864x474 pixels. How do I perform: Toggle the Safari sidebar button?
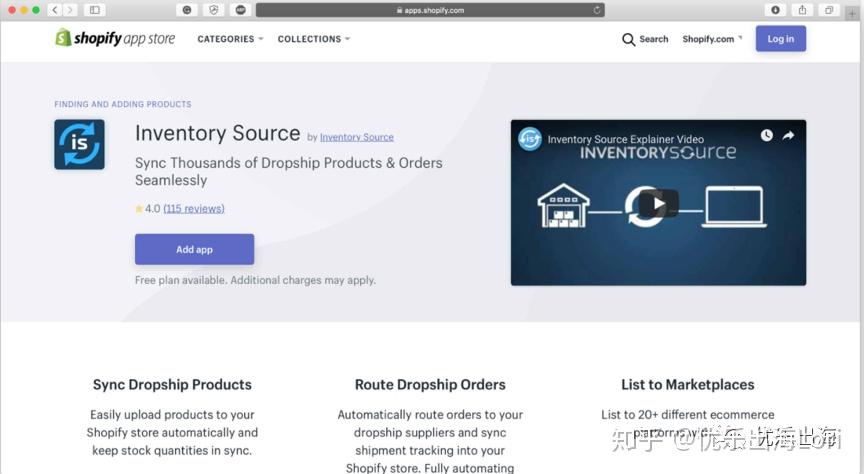95,10
